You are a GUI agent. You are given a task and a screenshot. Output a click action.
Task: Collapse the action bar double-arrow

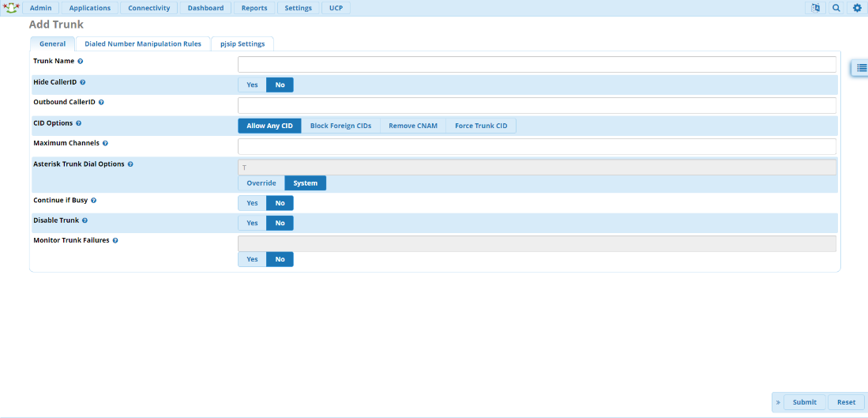tap(777, 402)
